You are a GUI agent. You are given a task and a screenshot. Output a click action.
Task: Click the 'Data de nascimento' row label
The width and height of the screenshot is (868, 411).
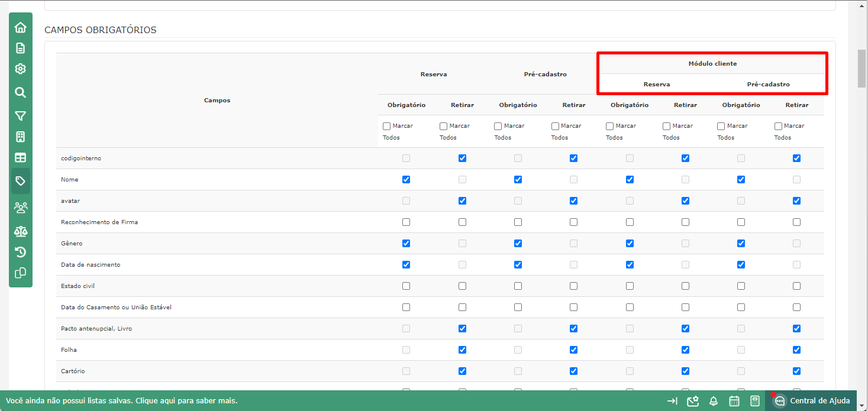(x=91, y=265)
